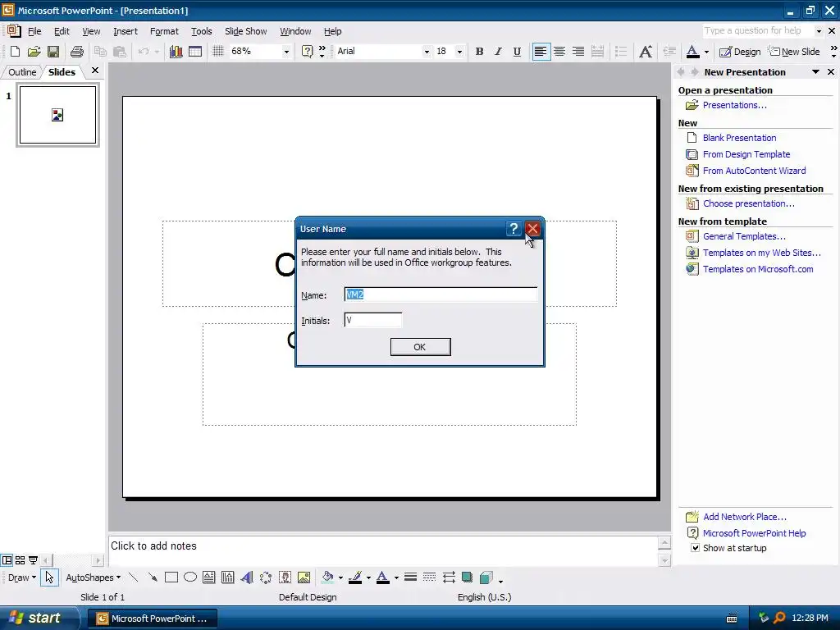Screen dimensions: 840x630
Task: Click the Save floppy disk icon
Action: tap(53, 52)
